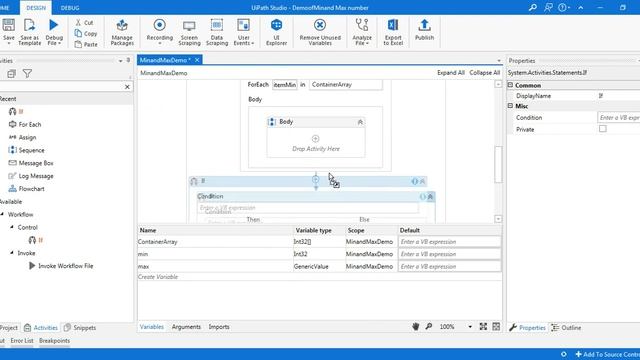Collapse the Workflow tree node

pos(2,214)
